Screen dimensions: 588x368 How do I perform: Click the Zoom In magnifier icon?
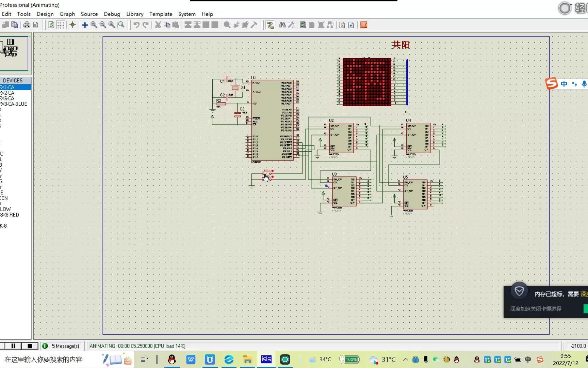pyautogui.click(x=94, y=25)
